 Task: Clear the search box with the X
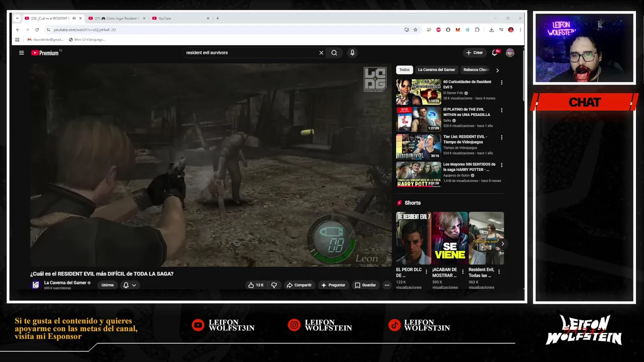321,53
